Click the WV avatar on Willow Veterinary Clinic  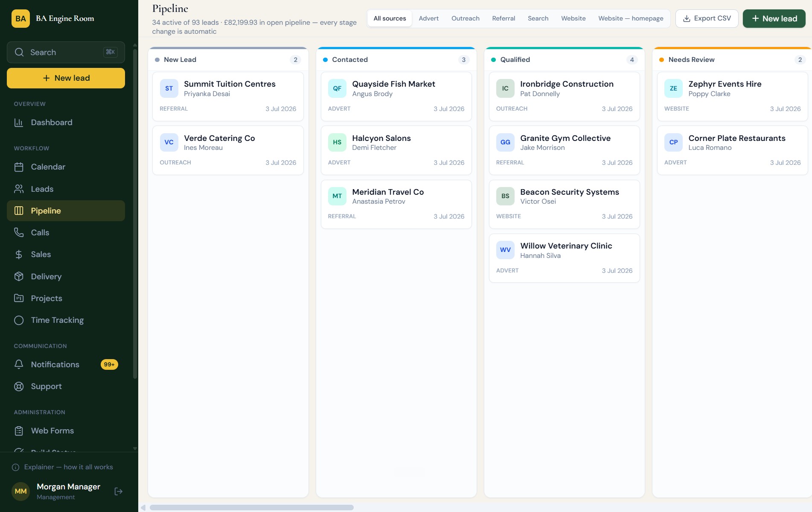point(505,250)
